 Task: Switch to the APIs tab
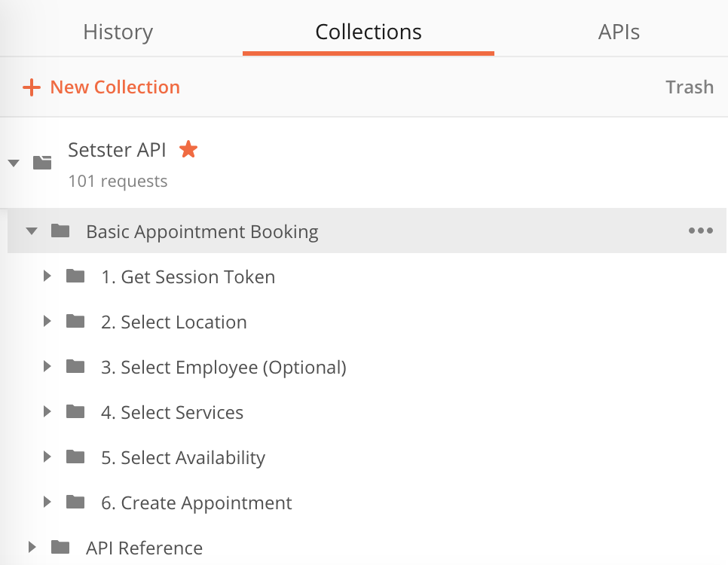[x=619, y=32]
